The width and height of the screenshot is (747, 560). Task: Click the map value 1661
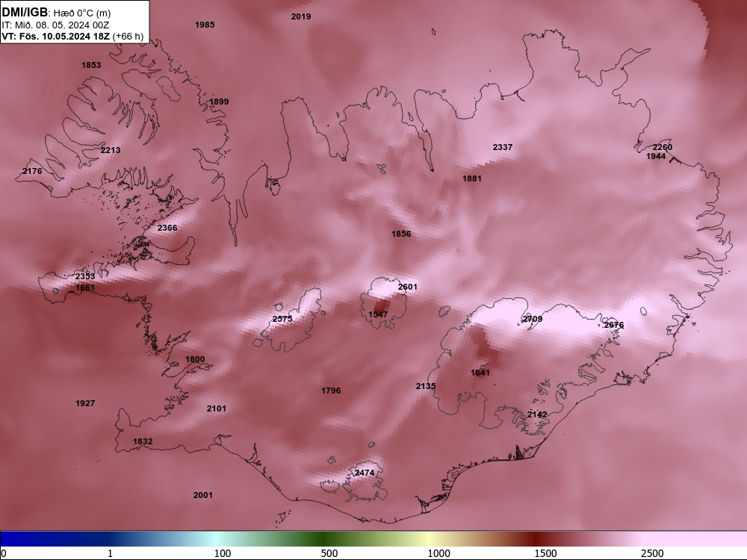tap(85, 287)
